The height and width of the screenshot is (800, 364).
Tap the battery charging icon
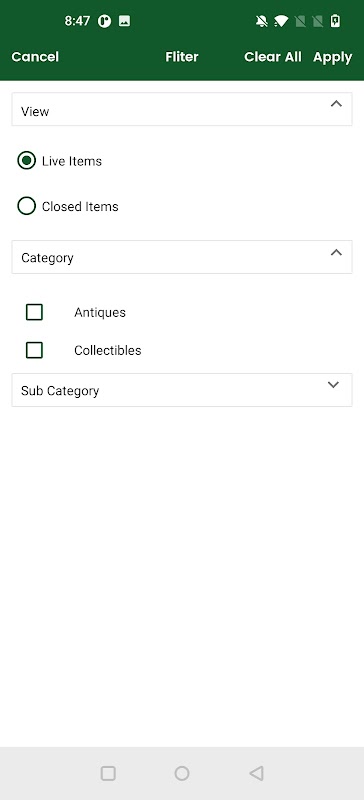[x=335, y=21]
